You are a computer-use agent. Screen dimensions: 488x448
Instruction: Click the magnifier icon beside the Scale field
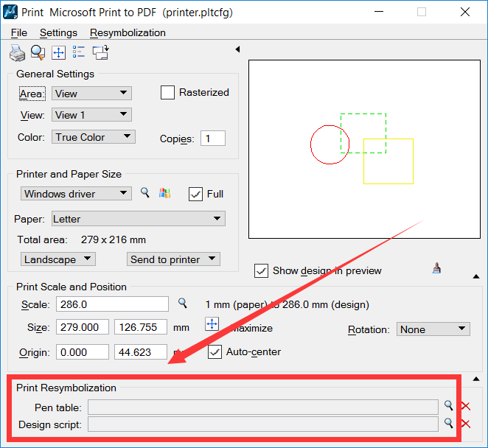182,303
